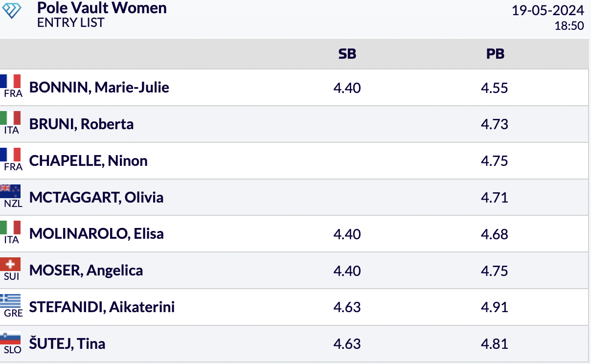Image resolution: width=591 pixels, height=364 pixels.
Task: Click MOSER's personal best 4.75
Action: pos(495,271)
